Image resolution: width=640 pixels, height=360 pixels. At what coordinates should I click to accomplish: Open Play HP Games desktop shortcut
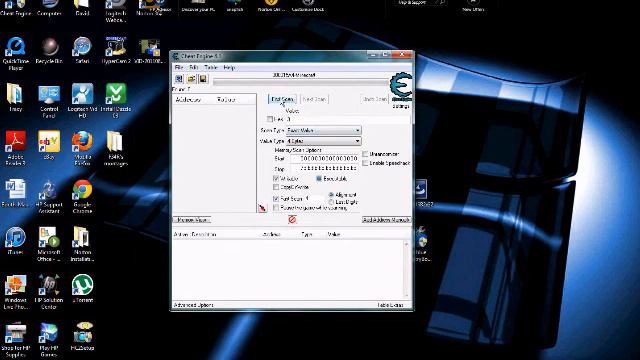point(49,340)
